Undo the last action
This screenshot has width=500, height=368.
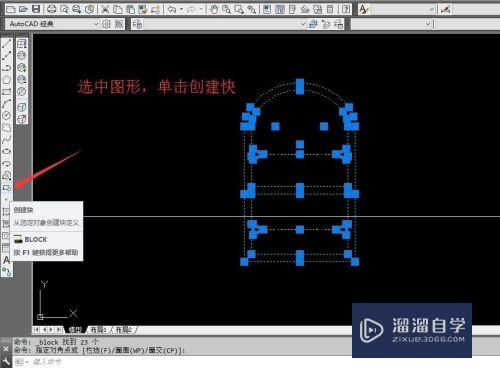click(x=172, y=9)
